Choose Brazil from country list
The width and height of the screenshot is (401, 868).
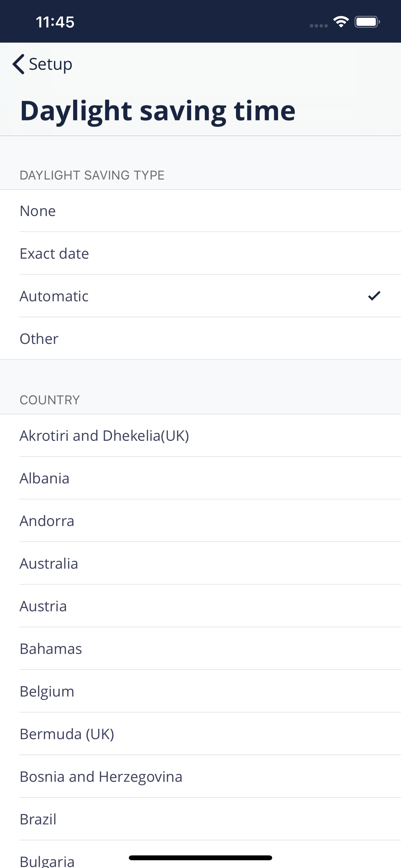coord(200,819)
